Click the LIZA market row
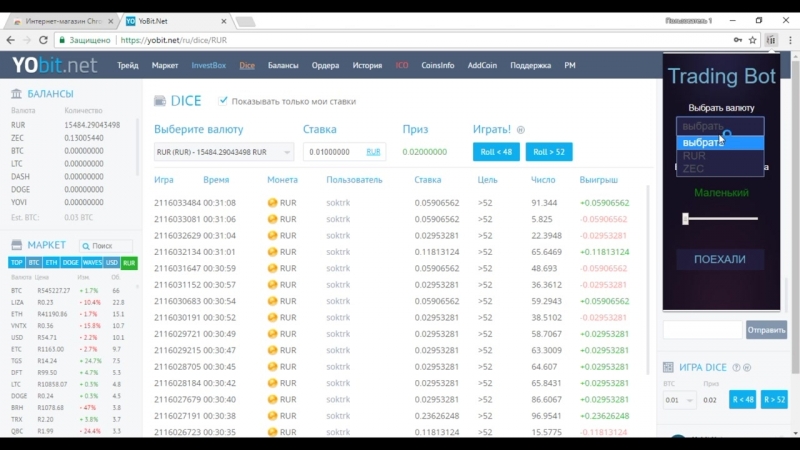 [x=71, y=302]
